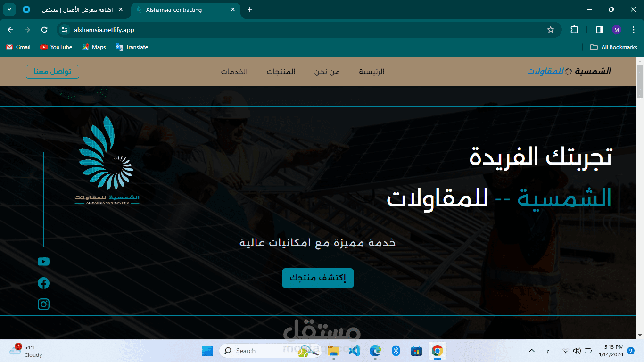Toggle the browser side panel icon

600,30
